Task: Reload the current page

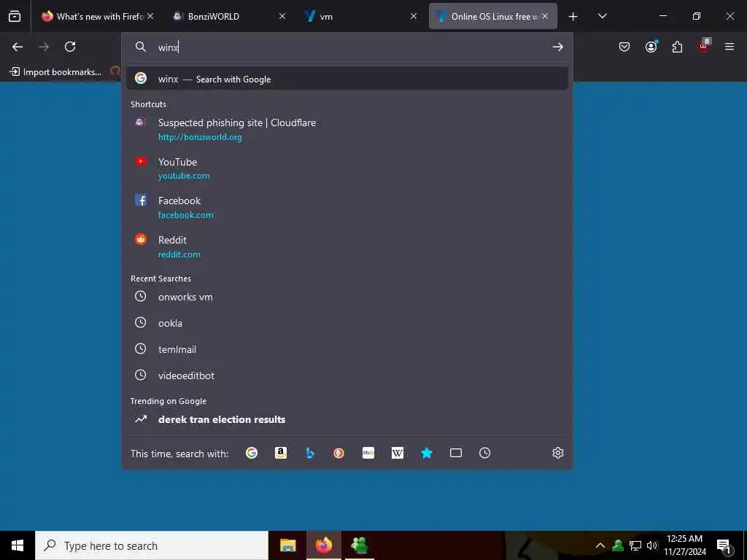Action: tap(70, 47)
